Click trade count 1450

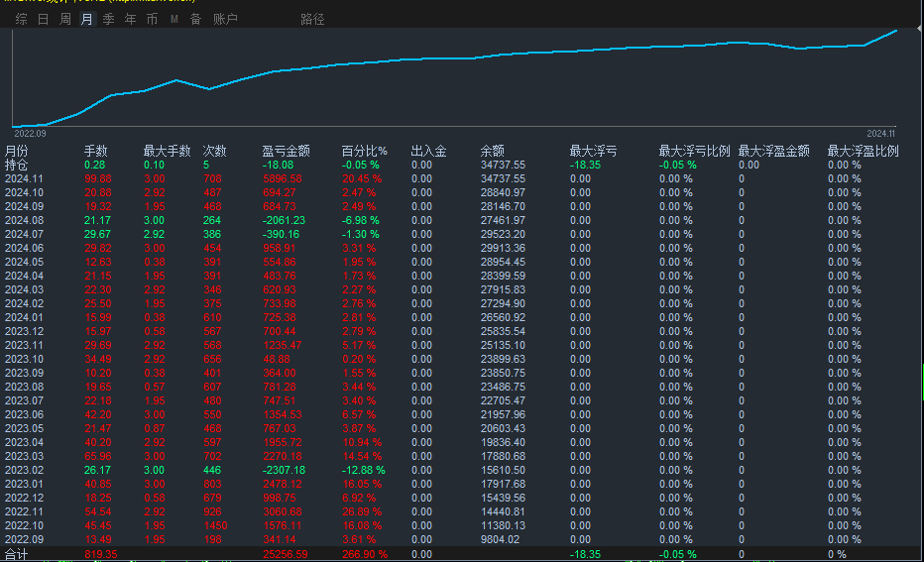click(215, 525)
